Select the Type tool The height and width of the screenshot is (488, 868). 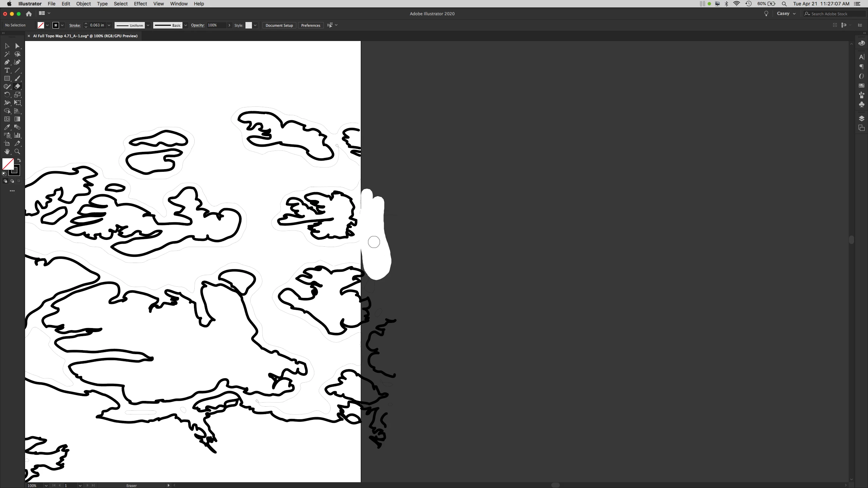(x=7, y=70)
